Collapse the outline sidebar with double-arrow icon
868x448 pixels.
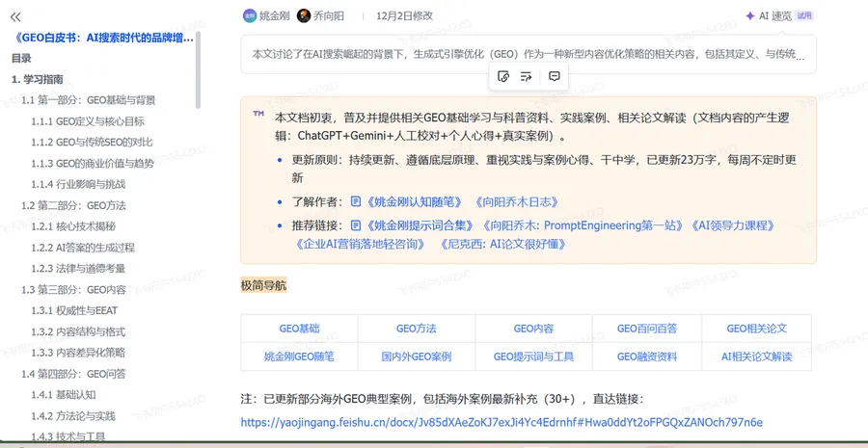pos(15,17)
